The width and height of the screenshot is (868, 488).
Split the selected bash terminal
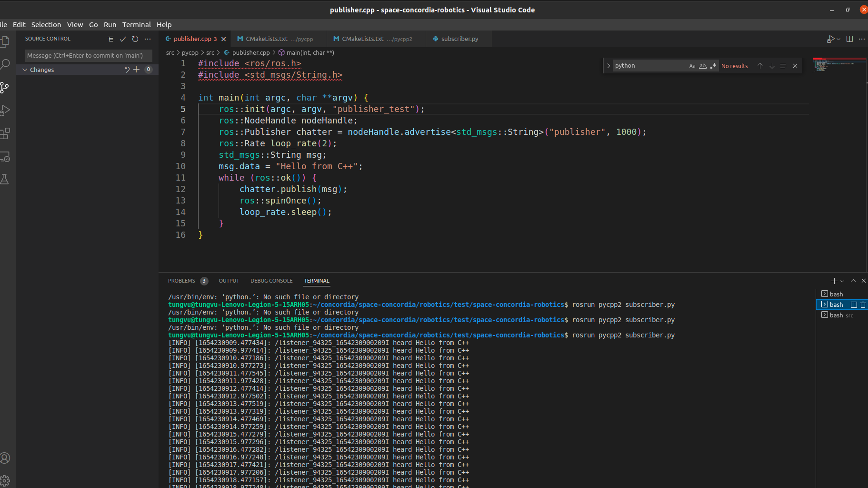click(854, 305)
